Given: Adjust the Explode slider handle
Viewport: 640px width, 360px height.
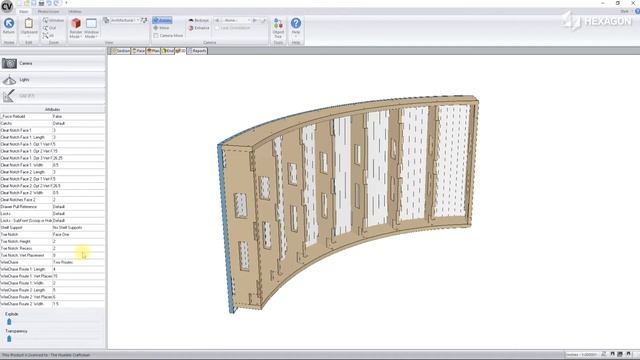Looking at the screenshot, I should click(x=9, y=322).
